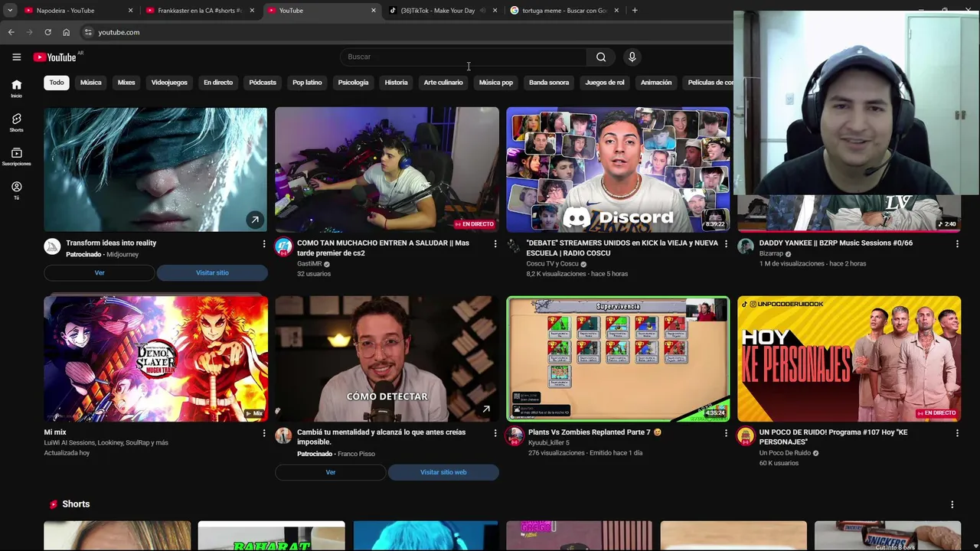980x551 pixels.
Task: Open GastiMR channel avatar
Action: click(x=284, y=246)
